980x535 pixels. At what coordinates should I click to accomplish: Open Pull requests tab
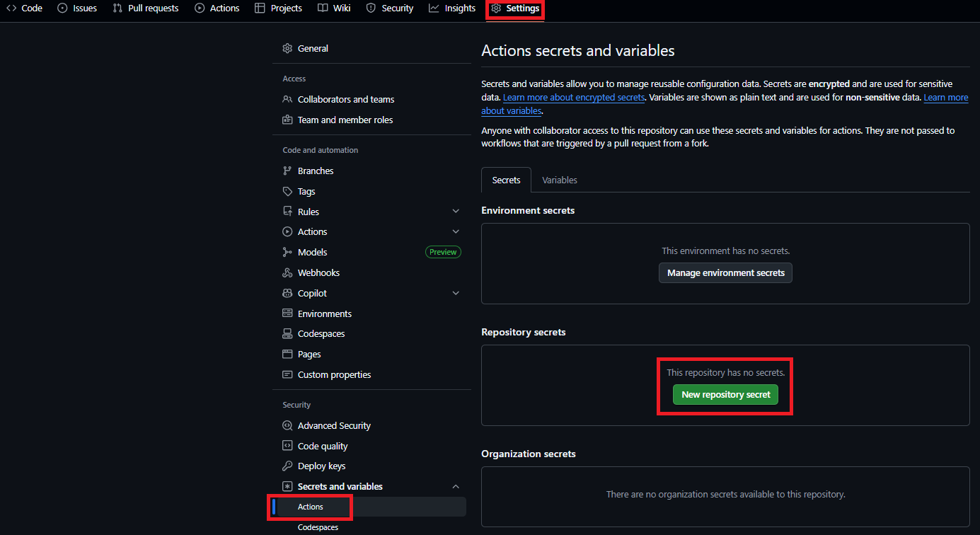click(146, 8)
